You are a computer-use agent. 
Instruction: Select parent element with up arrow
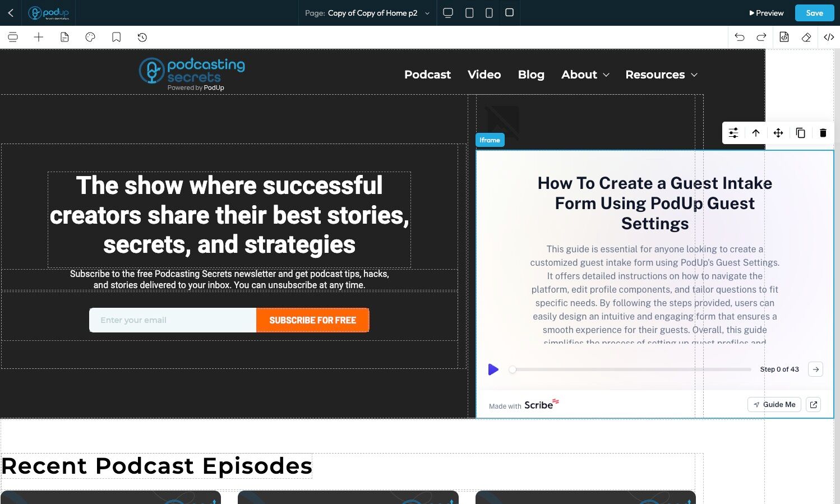point(756,133)
